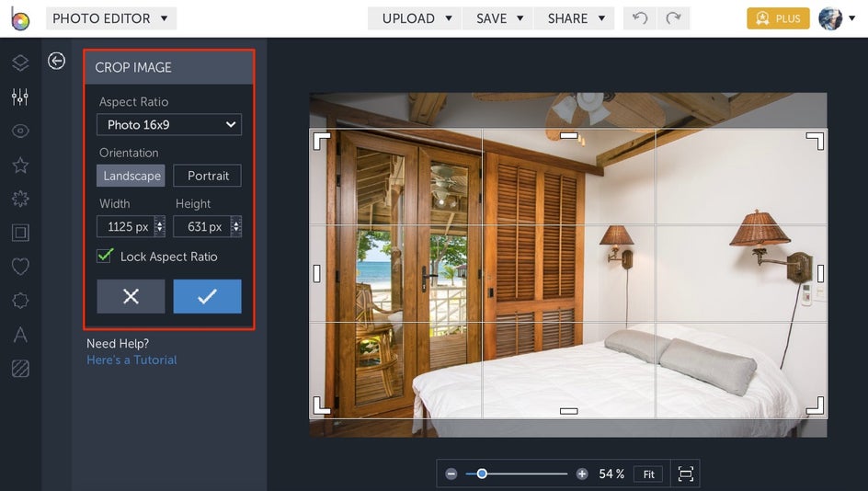The image size is (868, 491).
Task: Open the Photo Editor dropdown
Action: 110,18
